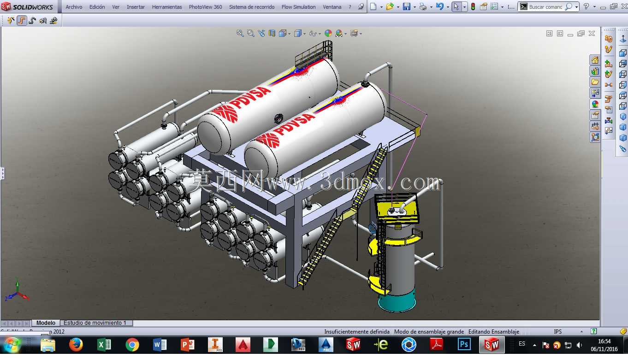Open the View Palette task pane tab
The height and width of the screenshot is (364, 628).
point(595,93)
